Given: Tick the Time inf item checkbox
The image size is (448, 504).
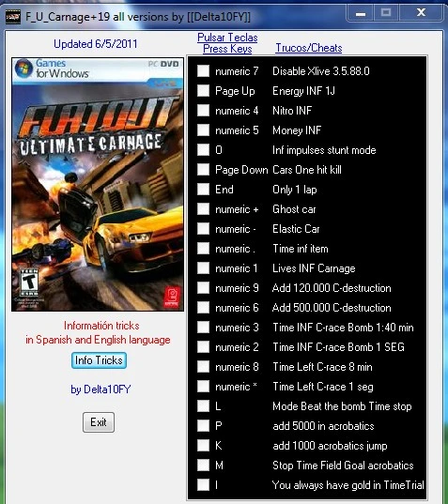Looking at the screenshot, I should 203,249.
